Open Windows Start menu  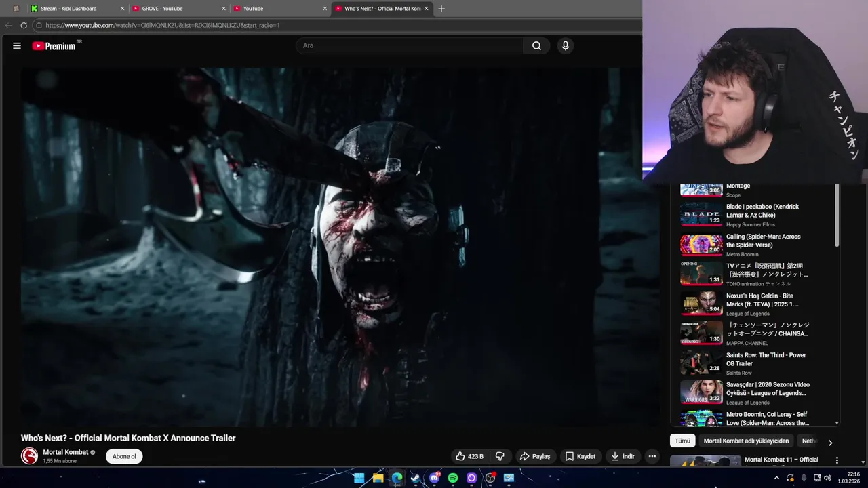[359, 478]
